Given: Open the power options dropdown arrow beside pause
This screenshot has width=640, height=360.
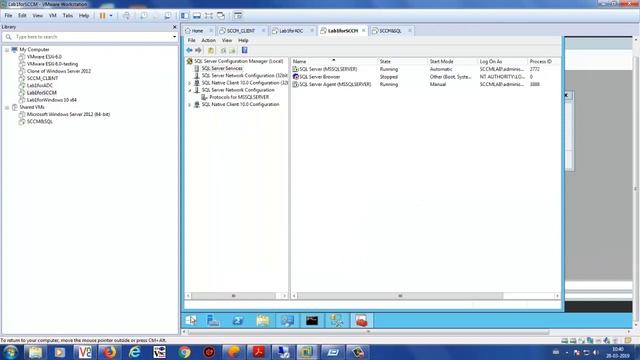Looking at the screenshot, I should pyautogui.click(x=111, y=16).
